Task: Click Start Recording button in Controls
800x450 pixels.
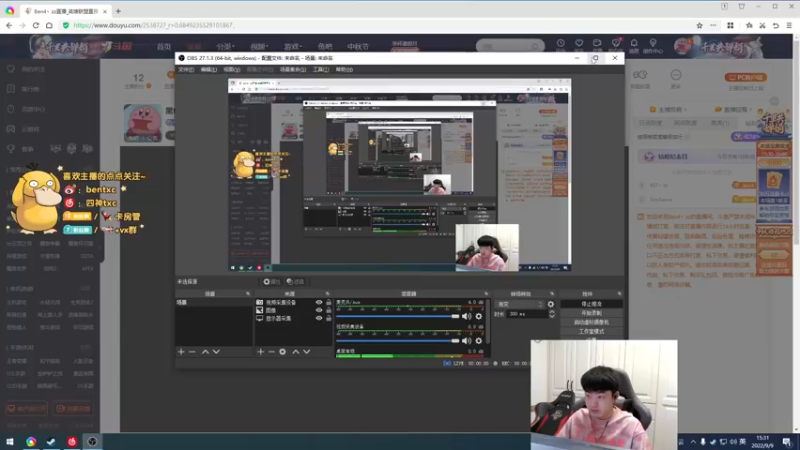Action: tap(591, 313)
